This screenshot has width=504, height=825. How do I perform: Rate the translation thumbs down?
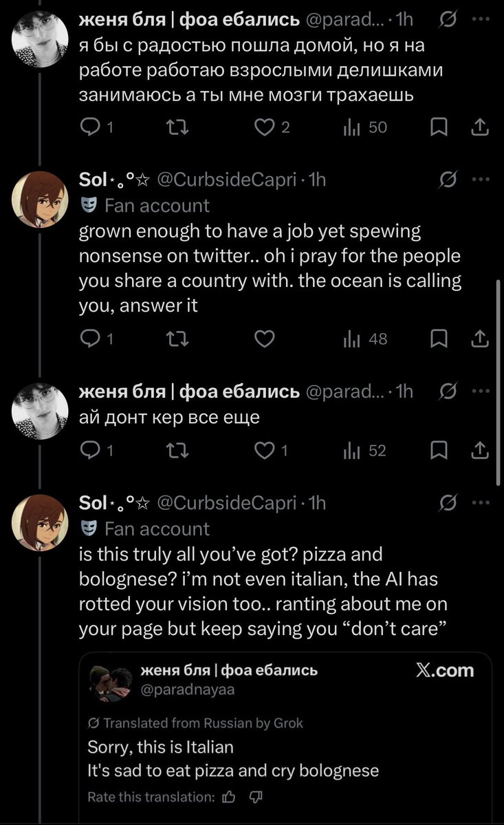[255, 797]
